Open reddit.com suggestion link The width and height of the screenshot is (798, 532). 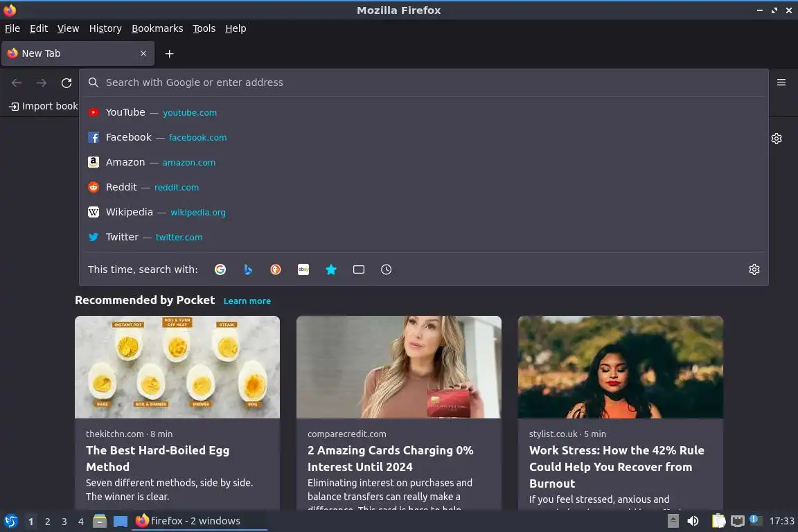tap(177, 187)
